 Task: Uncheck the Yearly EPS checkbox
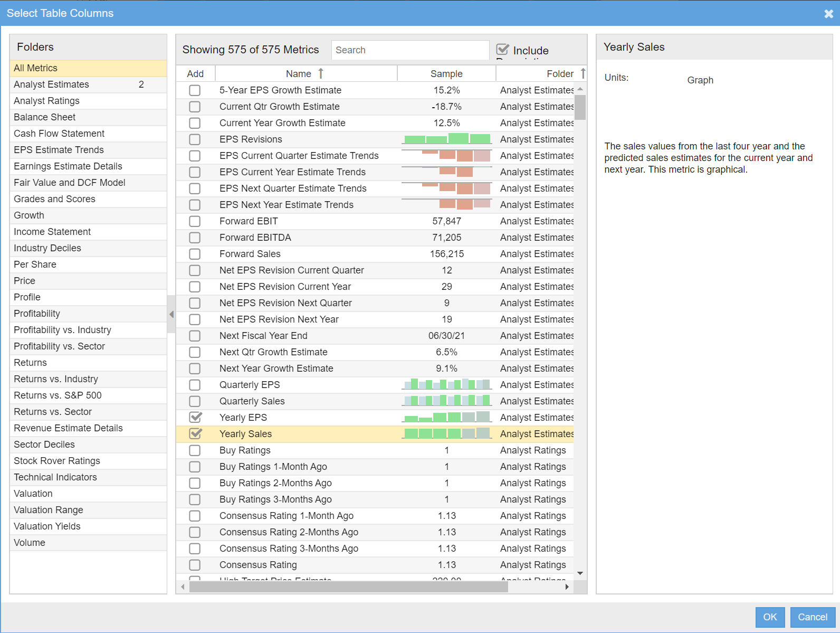pos(195,417)
